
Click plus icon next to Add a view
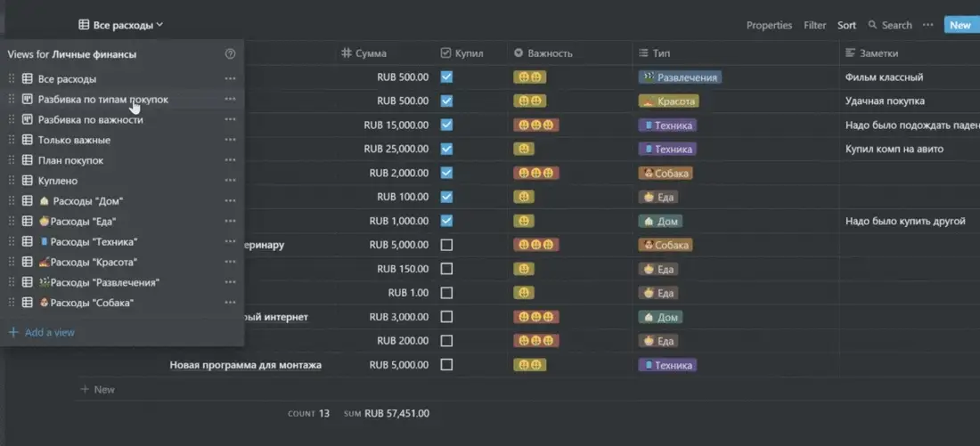(13, 332)
